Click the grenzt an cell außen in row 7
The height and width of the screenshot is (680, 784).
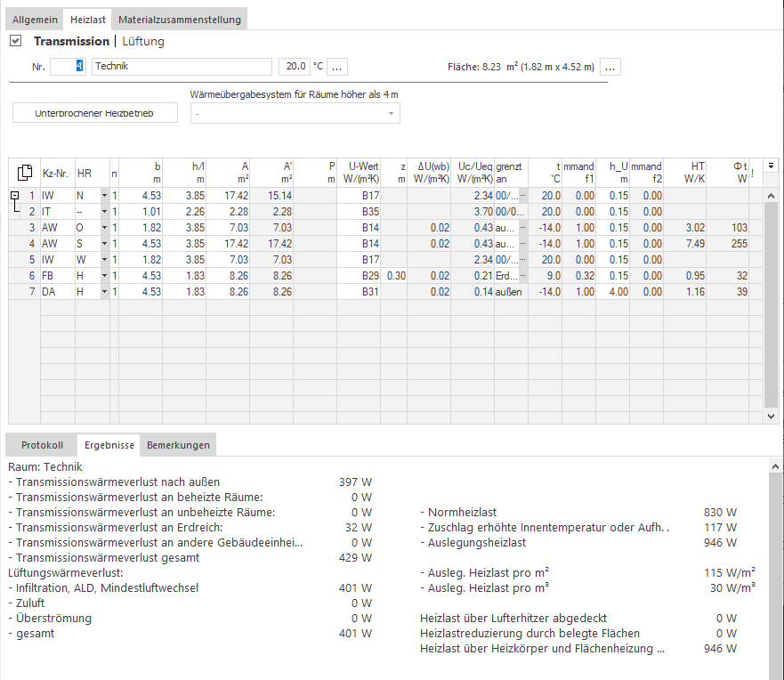511,292
